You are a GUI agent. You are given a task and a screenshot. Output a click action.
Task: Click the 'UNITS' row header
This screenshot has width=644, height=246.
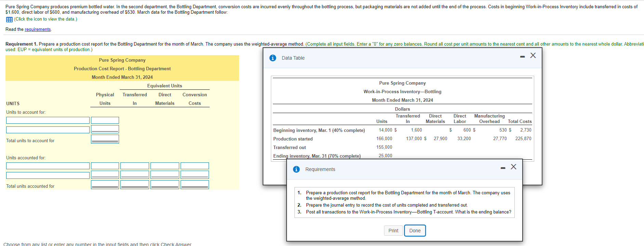[x=13, y=103]
